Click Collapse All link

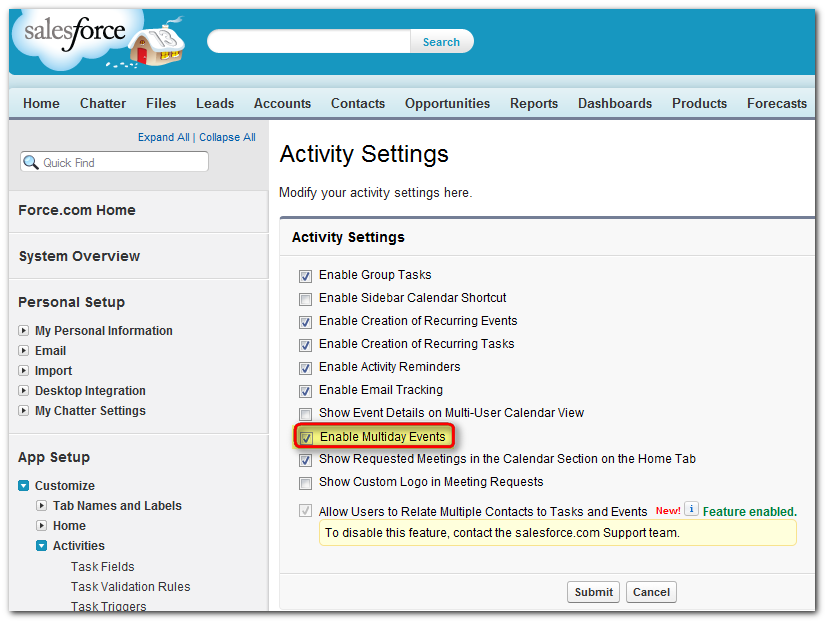point(227,137)
